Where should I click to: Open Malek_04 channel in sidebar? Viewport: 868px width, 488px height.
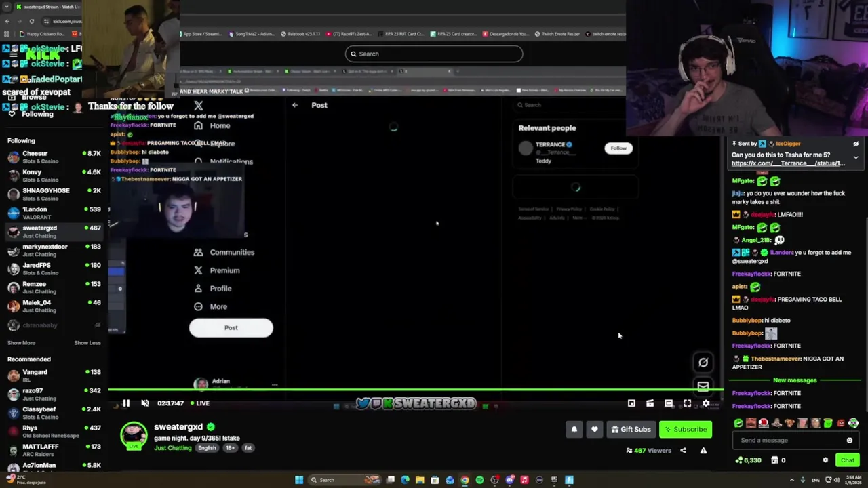[x=53, y=306]
